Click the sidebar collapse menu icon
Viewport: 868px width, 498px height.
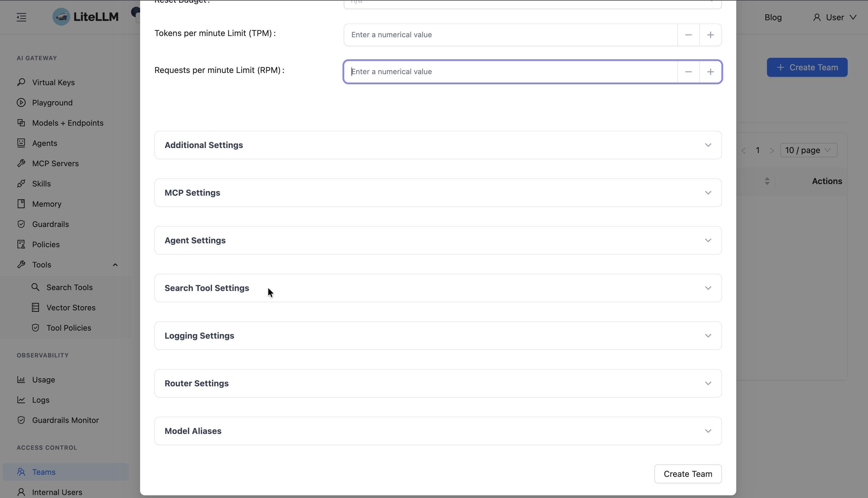coord(21,17)
